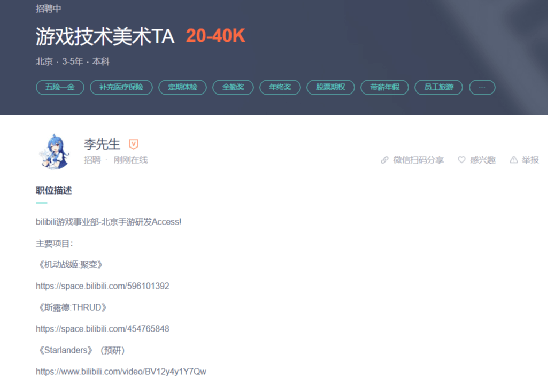Click the 员工旅游 benefit tag
Image resolution: width=548 pixels, height=388 pixels.
(x=439, y=87)
